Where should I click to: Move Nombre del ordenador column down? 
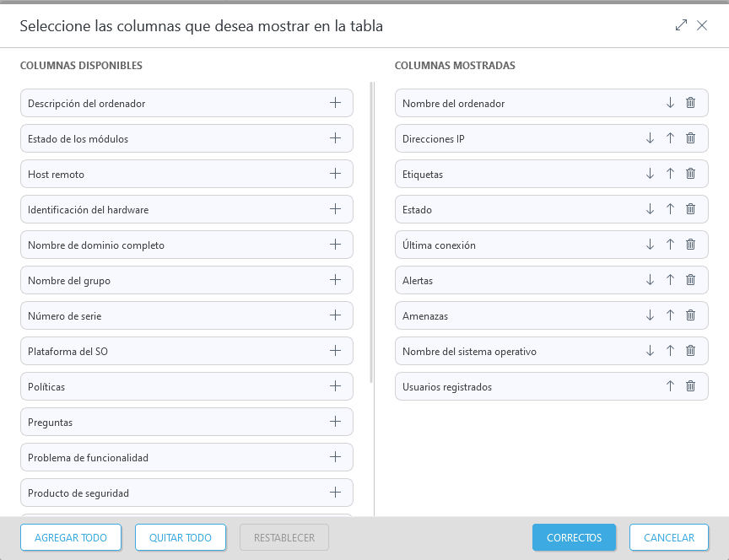(x=670, y=103)
